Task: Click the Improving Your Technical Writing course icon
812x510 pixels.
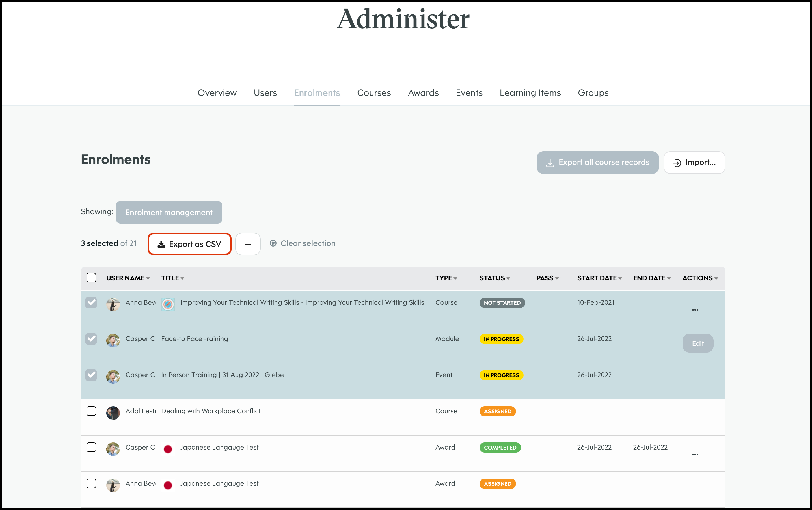Action: pyautogui.click(x=168, y=304)
